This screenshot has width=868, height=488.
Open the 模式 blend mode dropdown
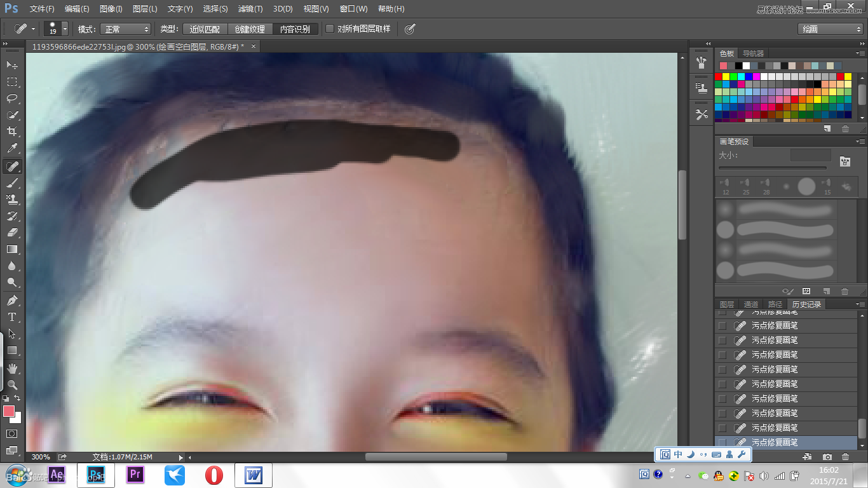(125, 29)
